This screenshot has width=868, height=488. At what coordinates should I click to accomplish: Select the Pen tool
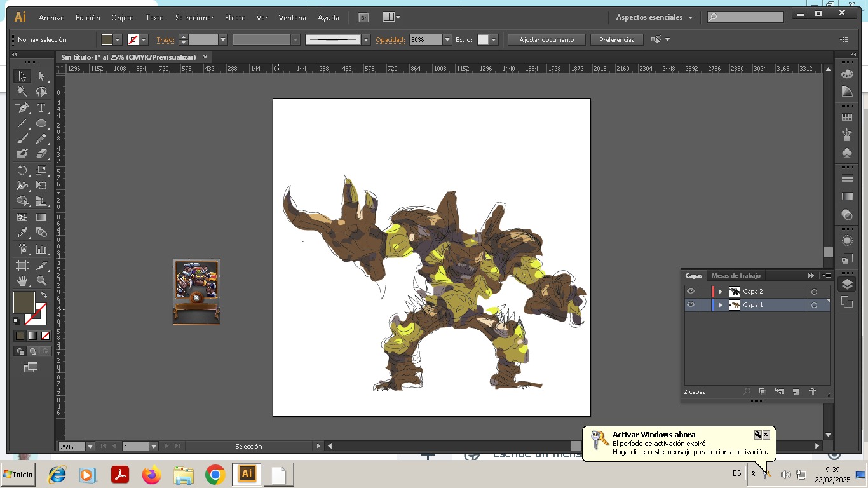pos(22,108)
